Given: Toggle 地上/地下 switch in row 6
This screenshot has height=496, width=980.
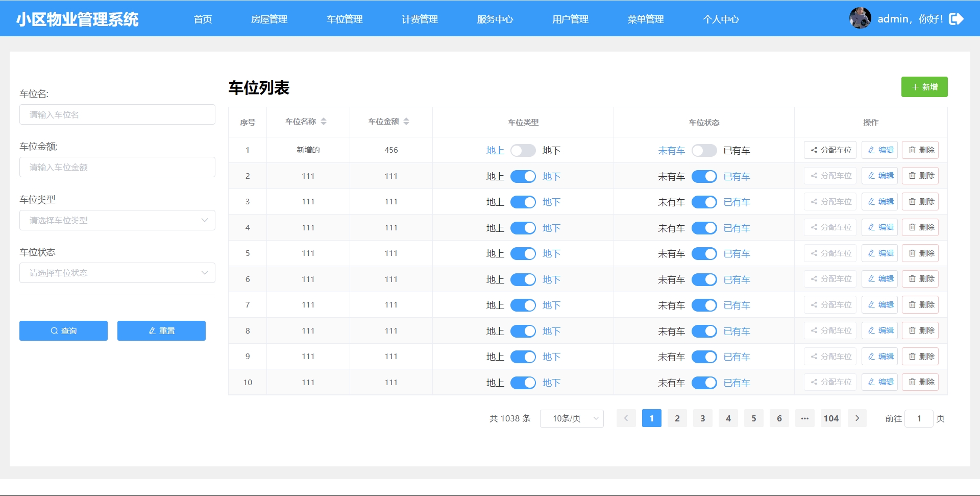Looking at the screenshot, I should tap(523, 279).
